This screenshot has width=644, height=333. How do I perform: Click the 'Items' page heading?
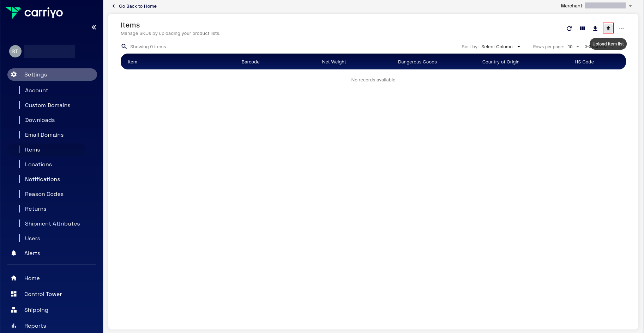(130, 25)
